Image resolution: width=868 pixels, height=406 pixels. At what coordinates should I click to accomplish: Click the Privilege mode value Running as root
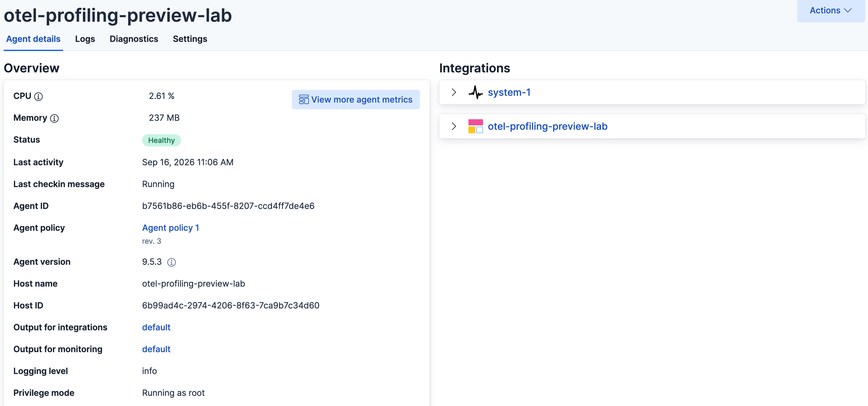click(174, 393)
